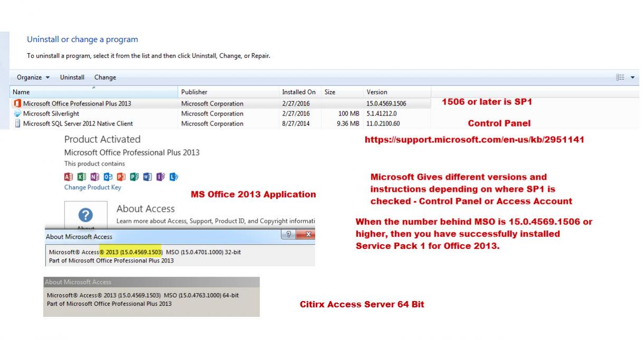Select the Microsoft Silverlight program entry
The width and height of the screenshot is (644, 340).
[x=51, y=113]
